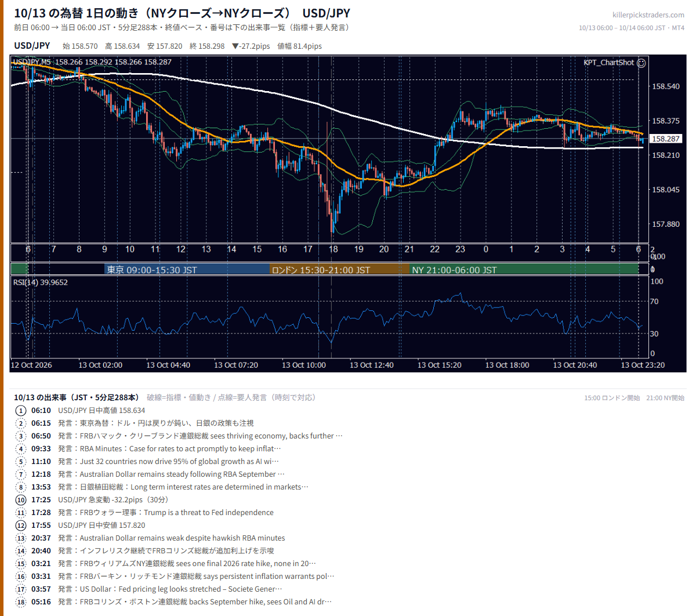
Task: Click the opening price 始 158.570
Action: [80, 46]
